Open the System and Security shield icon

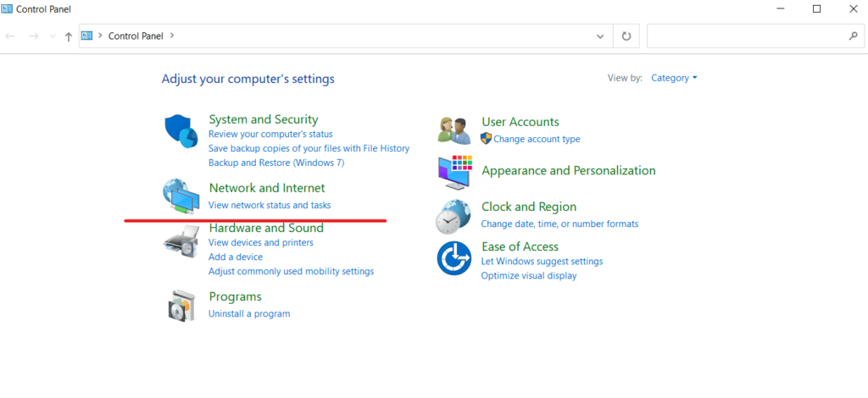pos(181,131)
